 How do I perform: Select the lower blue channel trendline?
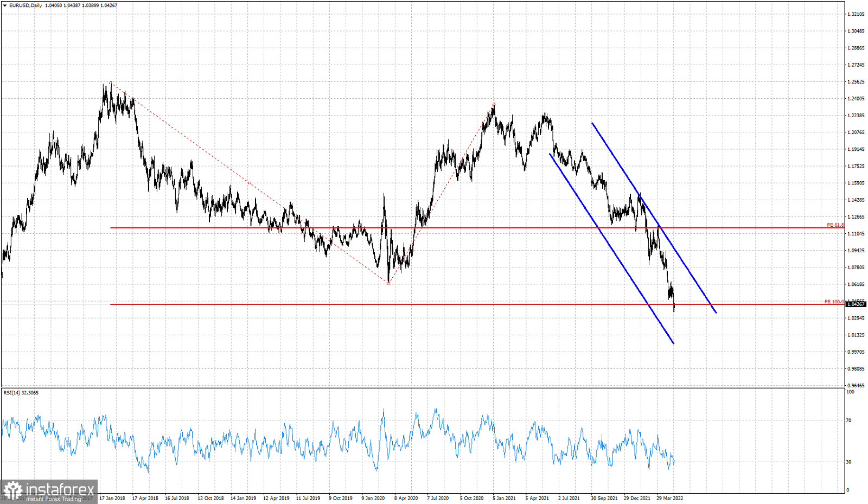tap(611, 248)
